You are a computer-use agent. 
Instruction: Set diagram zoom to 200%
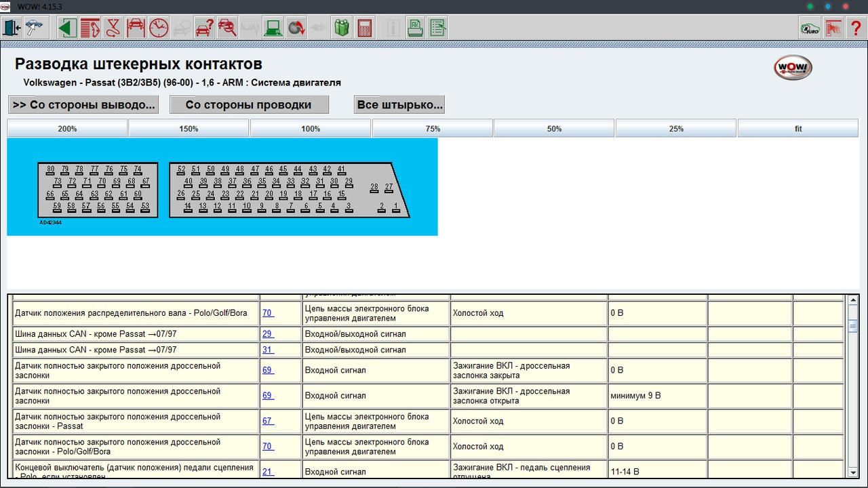[x=67, y=129]
